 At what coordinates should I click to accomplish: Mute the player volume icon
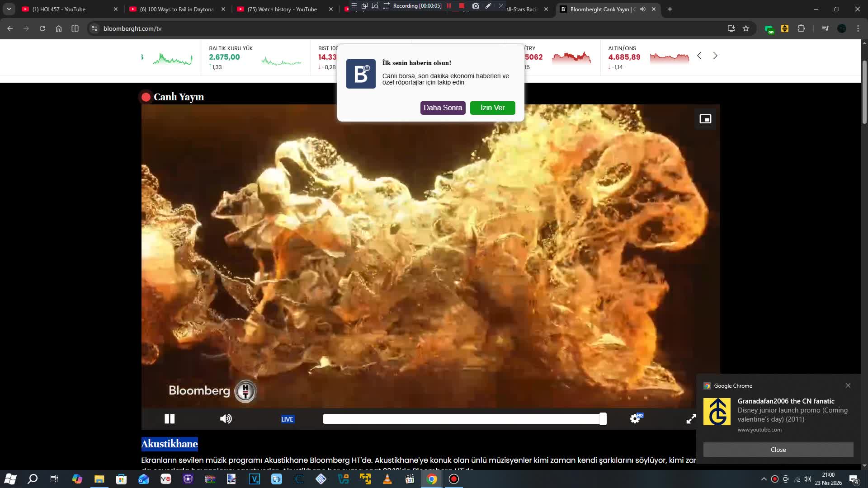coord(226,419)
